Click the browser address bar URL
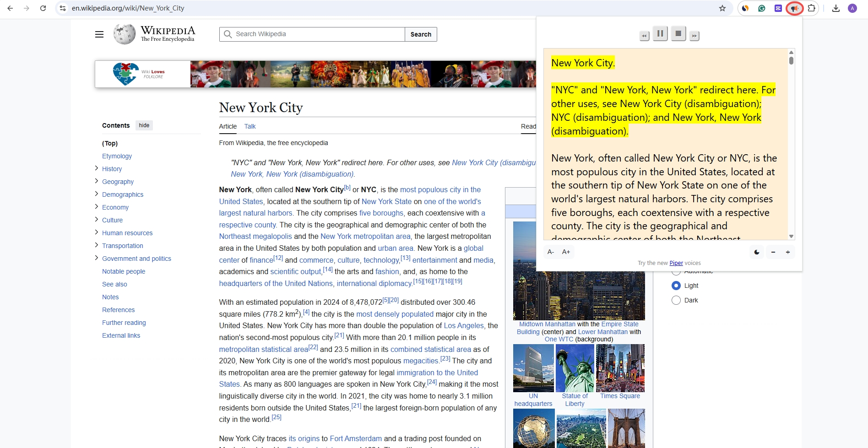Viewport: 868px width, 448px height. click(128, 8)
